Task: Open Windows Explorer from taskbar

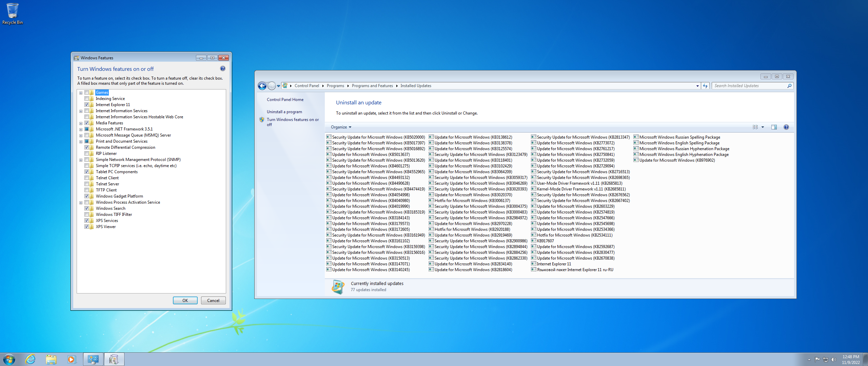Action: [51, 359]
